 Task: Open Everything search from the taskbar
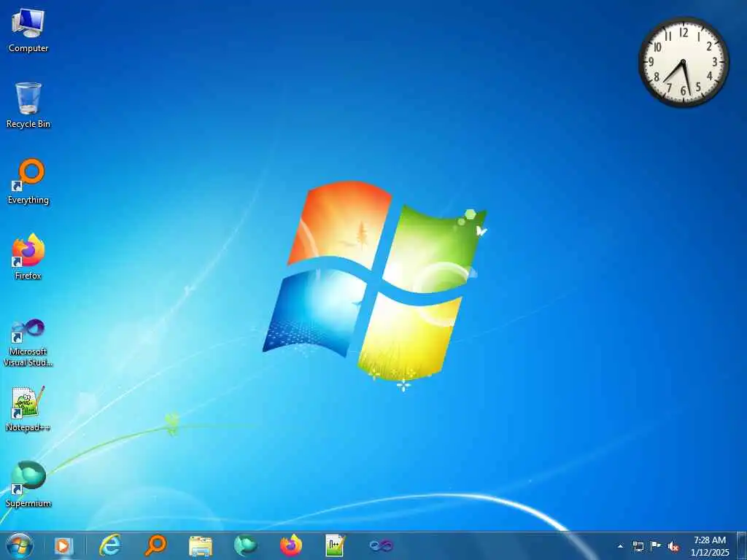(x=155, y=545)
